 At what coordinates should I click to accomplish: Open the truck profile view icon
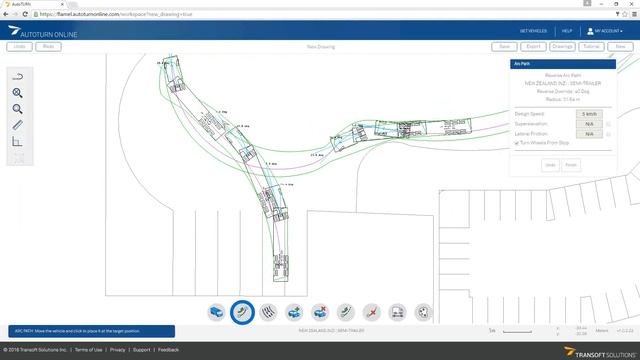click(x=398, y=313)
